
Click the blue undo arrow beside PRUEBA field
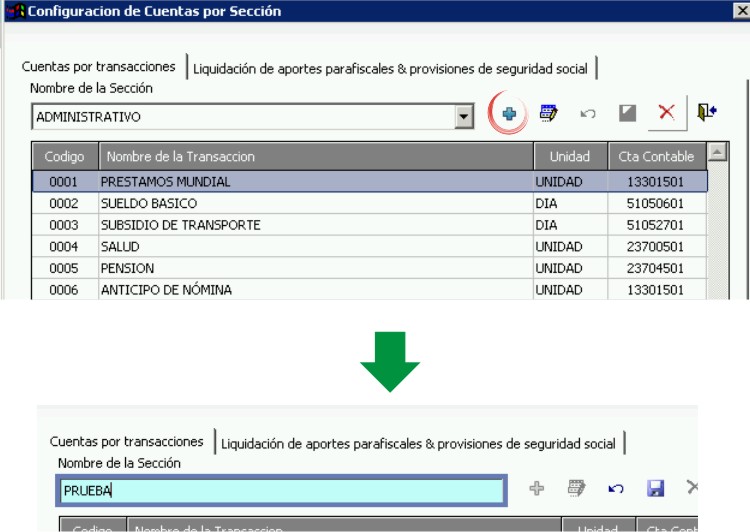pyautogui.click(x=616, y=488)
